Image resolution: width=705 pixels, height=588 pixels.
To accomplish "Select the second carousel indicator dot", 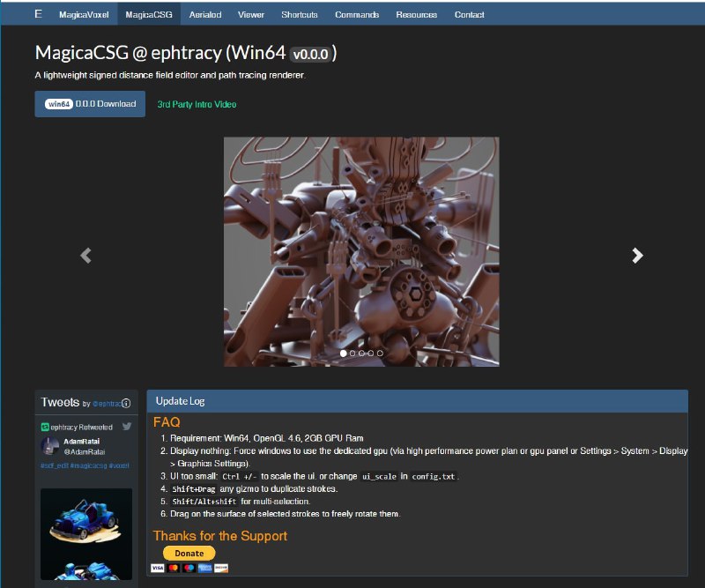I will [x=352, y=354].
